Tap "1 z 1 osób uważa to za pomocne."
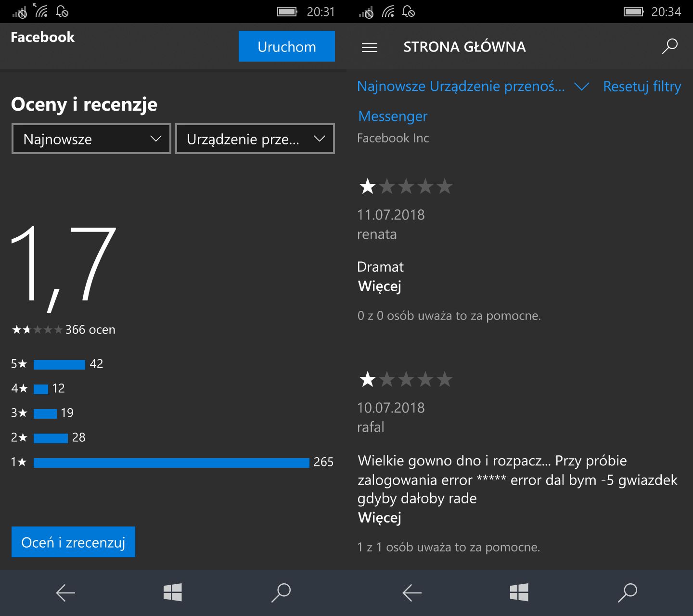Screen dimensions: 693x616 click(449, 547)
